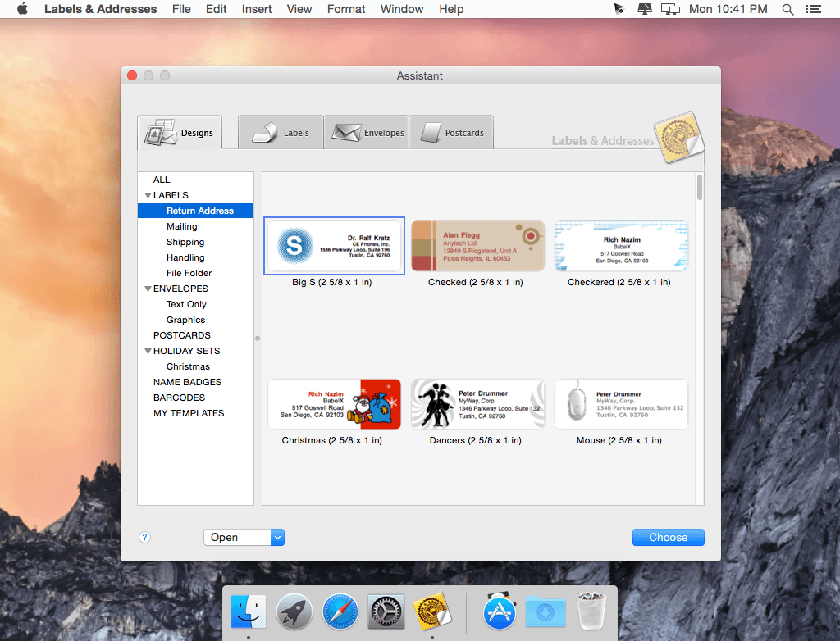Select BARCODES category

[x=195, y=398]
